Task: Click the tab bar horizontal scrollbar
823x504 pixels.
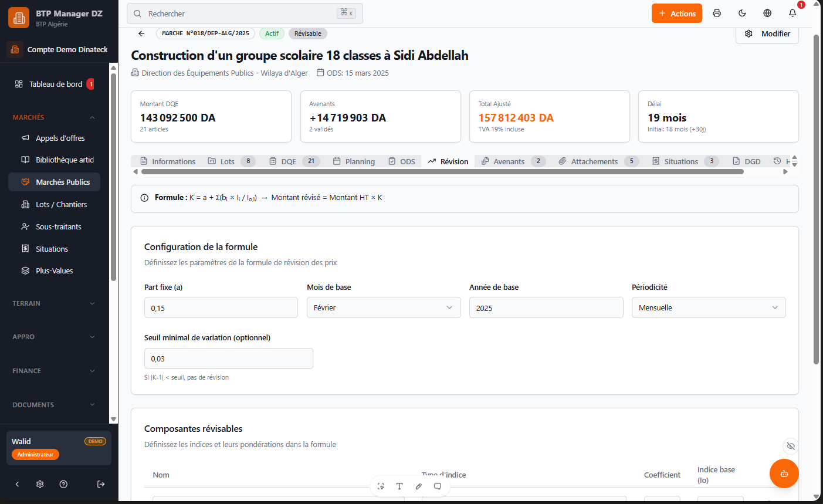Action: (442, 172)
